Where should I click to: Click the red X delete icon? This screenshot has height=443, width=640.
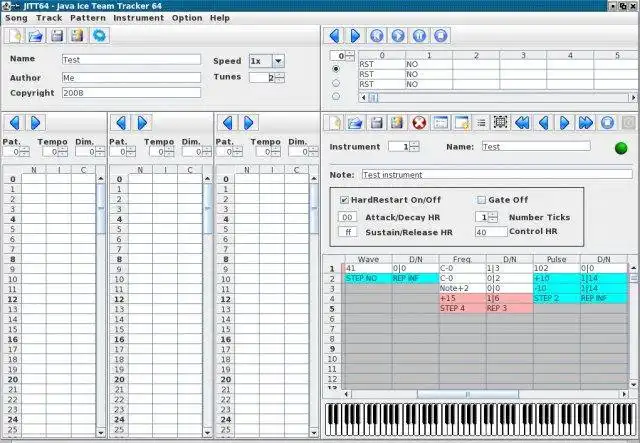click(x=419, y=122)
